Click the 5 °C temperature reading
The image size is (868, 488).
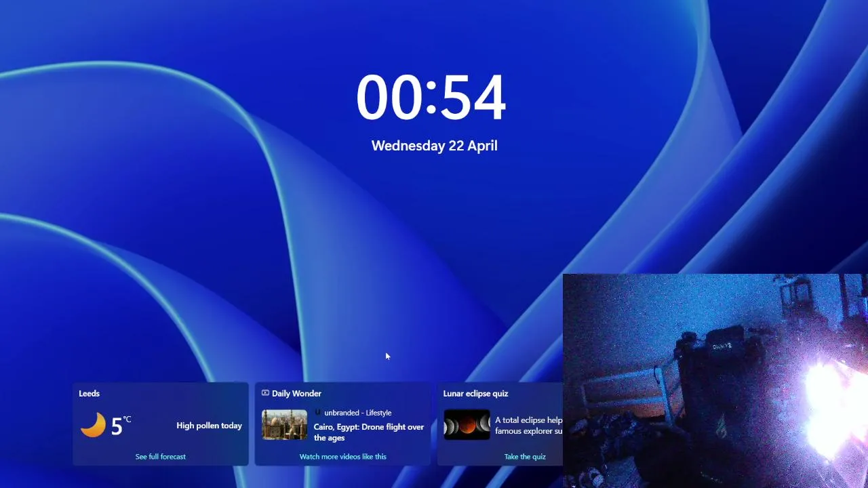121,426
